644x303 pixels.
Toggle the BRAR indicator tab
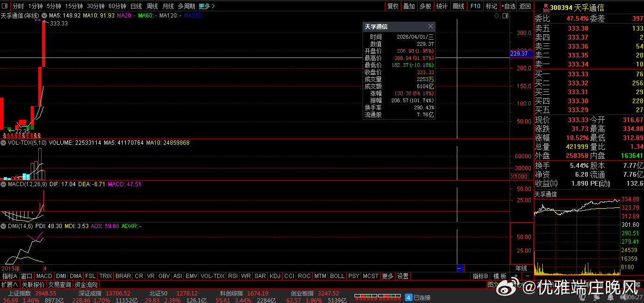(123, 276)
